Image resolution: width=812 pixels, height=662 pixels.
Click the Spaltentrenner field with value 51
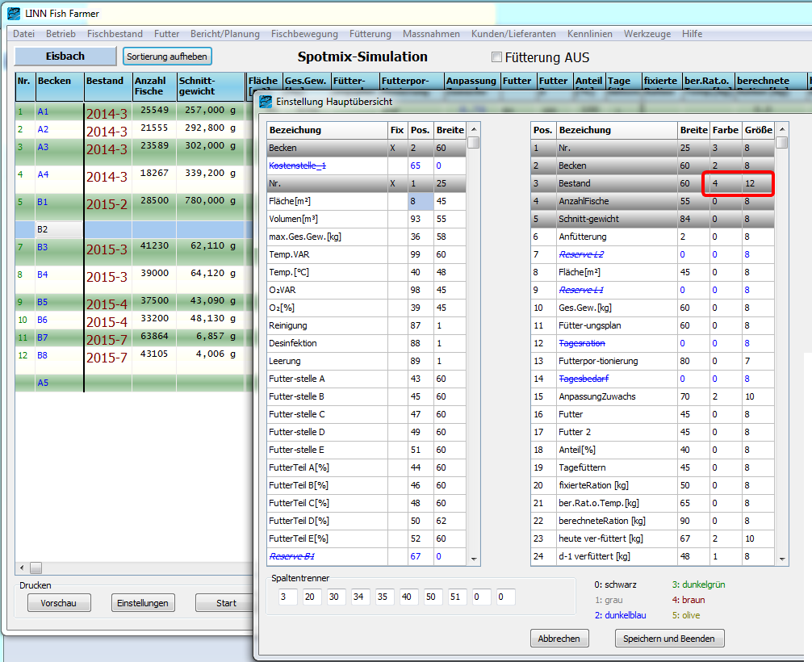point(458,597)
